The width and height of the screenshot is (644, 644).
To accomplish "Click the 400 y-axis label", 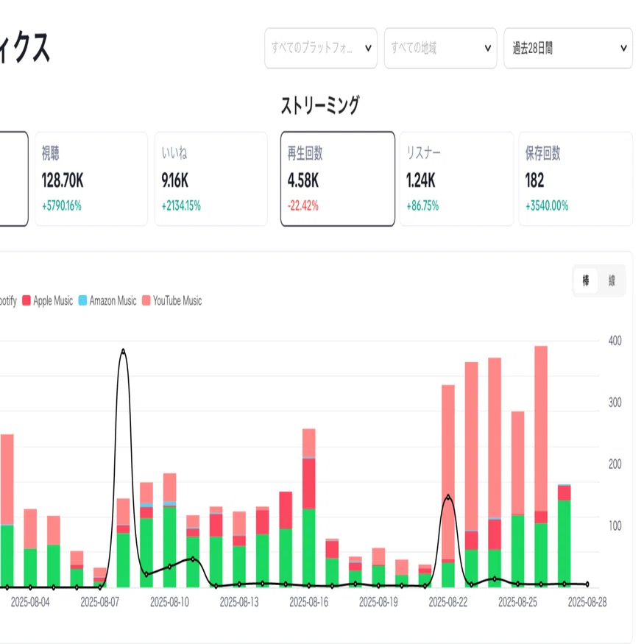I will point(615,341).
